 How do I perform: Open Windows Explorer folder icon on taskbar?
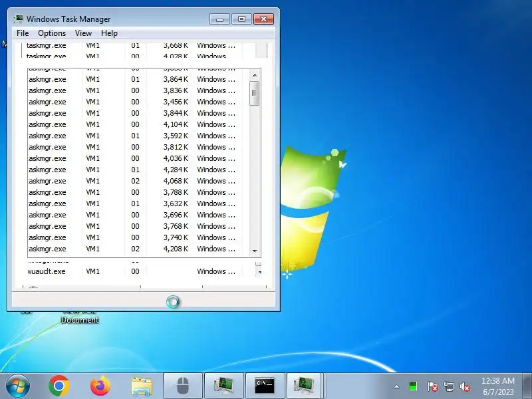pyautogui.click(x=142, y=386)
